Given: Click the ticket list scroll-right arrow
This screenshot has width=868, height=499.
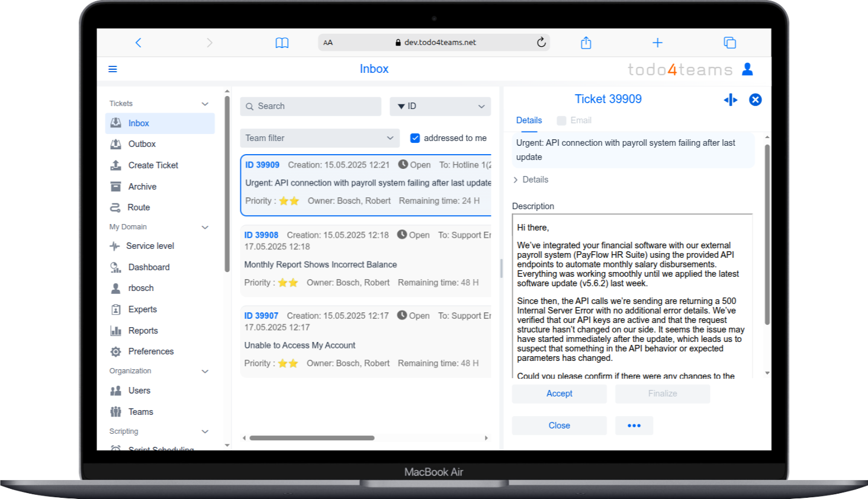Looking at the screenshot, I should click(x=486, y=438).
